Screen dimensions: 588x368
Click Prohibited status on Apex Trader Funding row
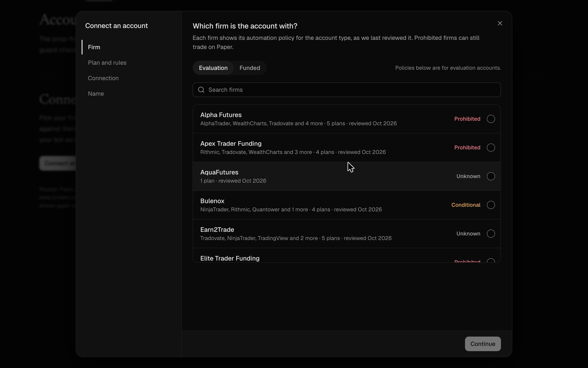click(467, 148)
